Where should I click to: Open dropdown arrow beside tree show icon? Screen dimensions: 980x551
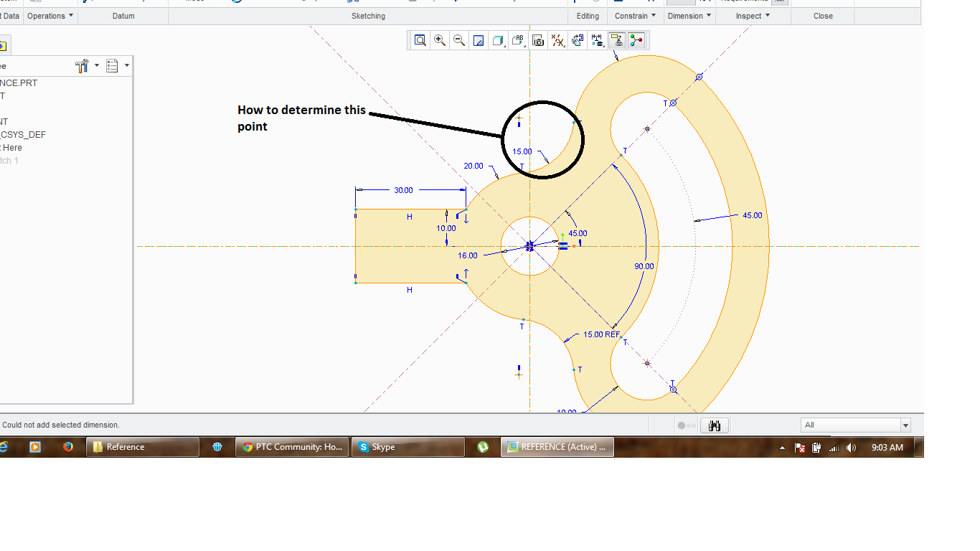click(127, 66)
